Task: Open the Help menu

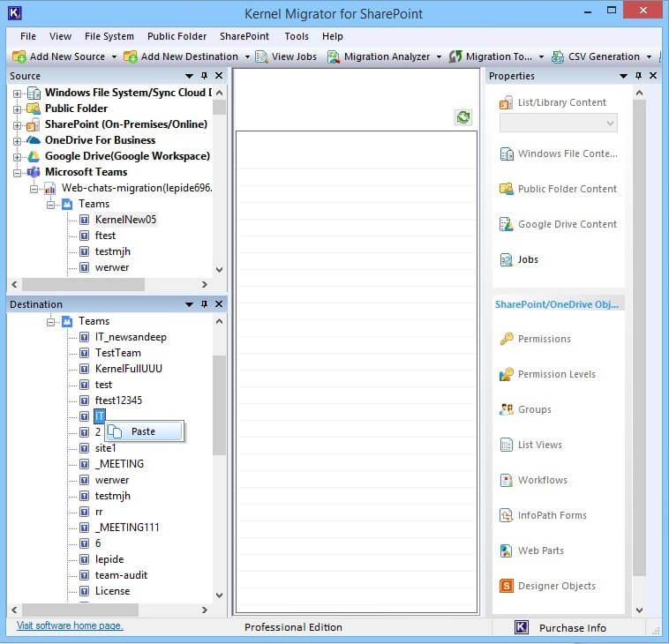Action: [x=333, y=36]
